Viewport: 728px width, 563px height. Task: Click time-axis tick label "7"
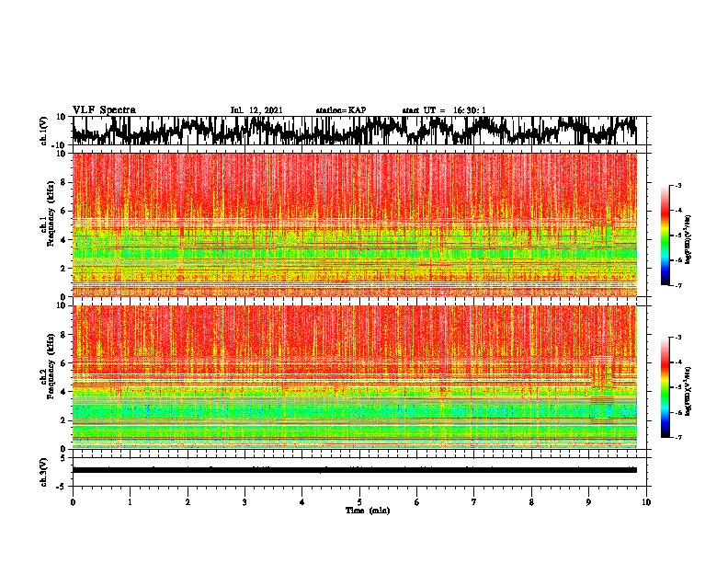474,502
